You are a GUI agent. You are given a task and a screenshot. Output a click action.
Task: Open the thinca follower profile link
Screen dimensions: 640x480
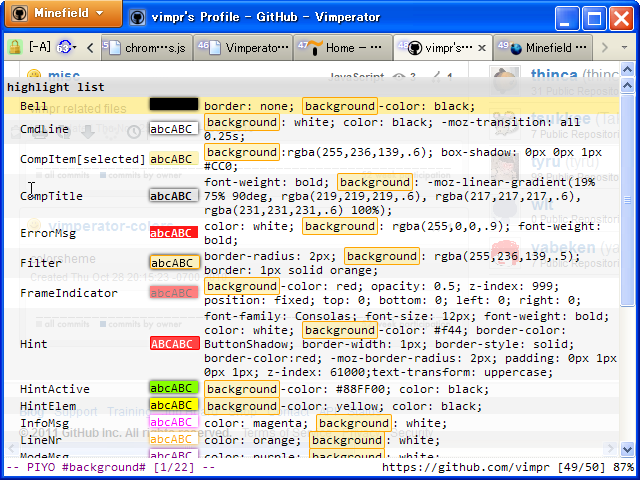(554, 74)
